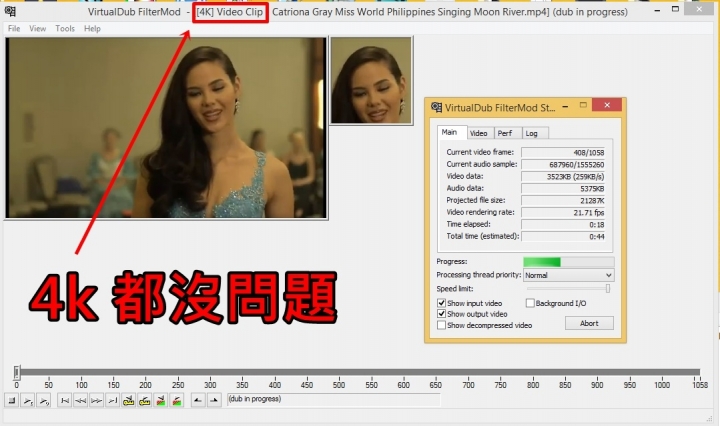Open Processing thread priority dropdown
The image size is (720, 426).
point(568,275)
